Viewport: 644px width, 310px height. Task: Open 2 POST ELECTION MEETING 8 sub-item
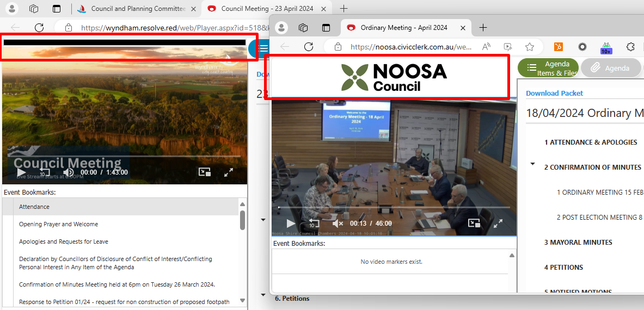tap(600, 218)
